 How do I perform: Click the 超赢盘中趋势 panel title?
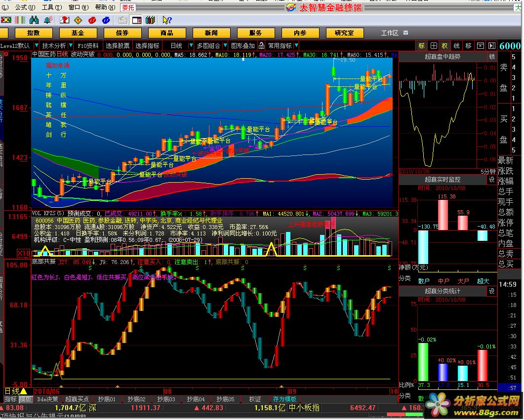[443, 57]
